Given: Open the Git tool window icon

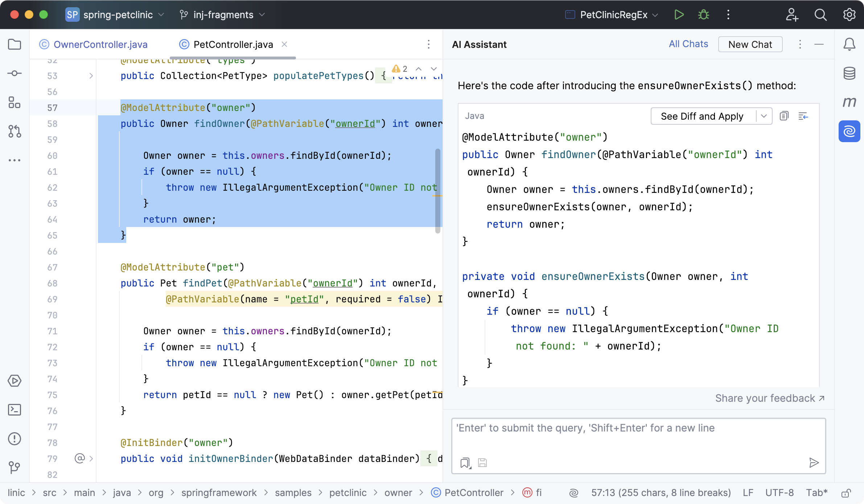Looking at the screenshot, I should coord(15,467).
